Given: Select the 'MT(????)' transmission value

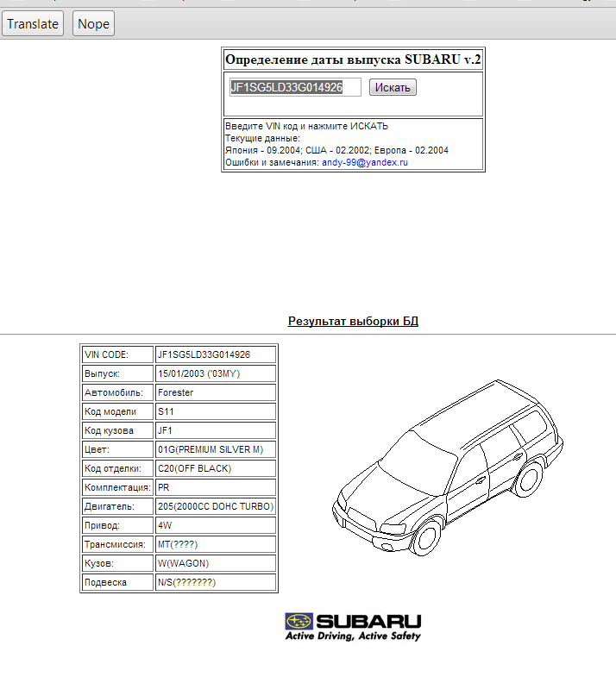Looking at the screenshot, I should coord(216,544).
